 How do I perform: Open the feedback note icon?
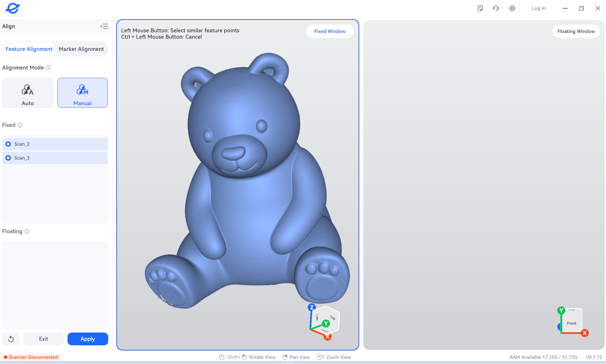480,8
